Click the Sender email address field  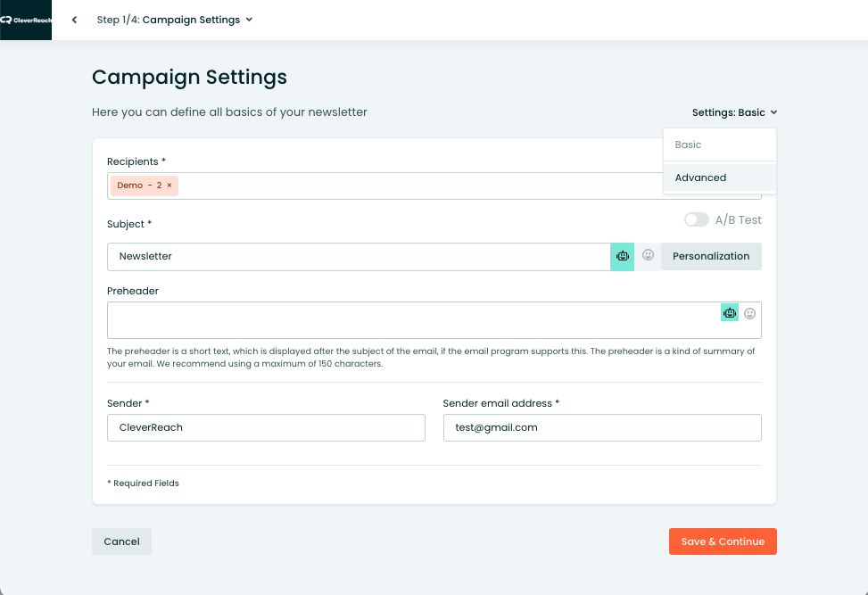pyautogui.click(x=602, y=427)
